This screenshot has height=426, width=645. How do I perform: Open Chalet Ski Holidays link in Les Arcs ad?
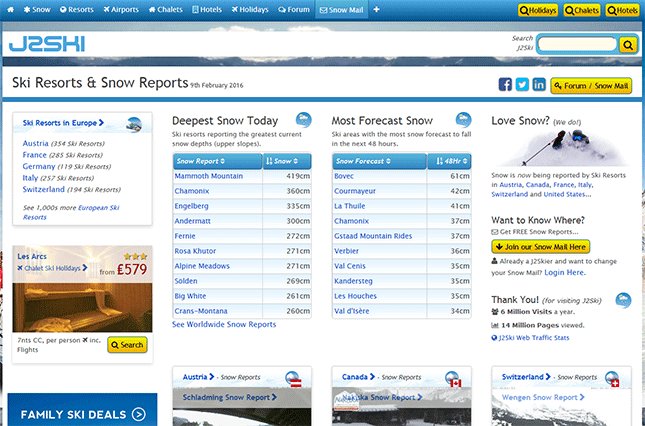[52, 268]
